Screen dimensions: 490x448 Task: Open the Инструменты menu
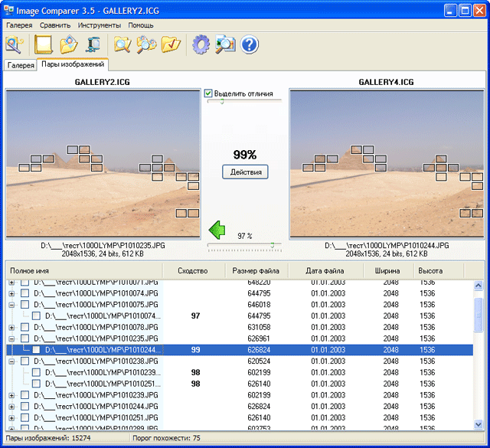(x=99, y=25)
